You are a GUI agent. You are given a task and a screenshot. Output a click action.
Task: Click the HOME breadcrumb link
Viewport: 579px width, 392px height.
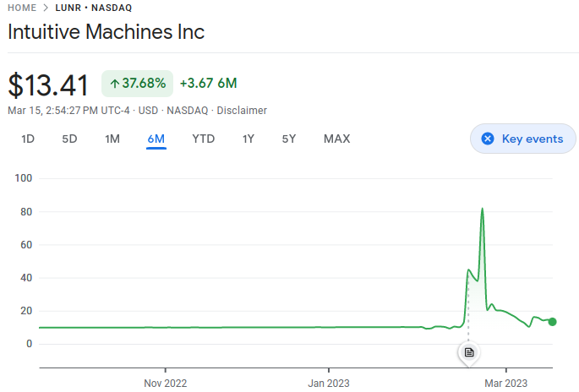pos(22,8)
